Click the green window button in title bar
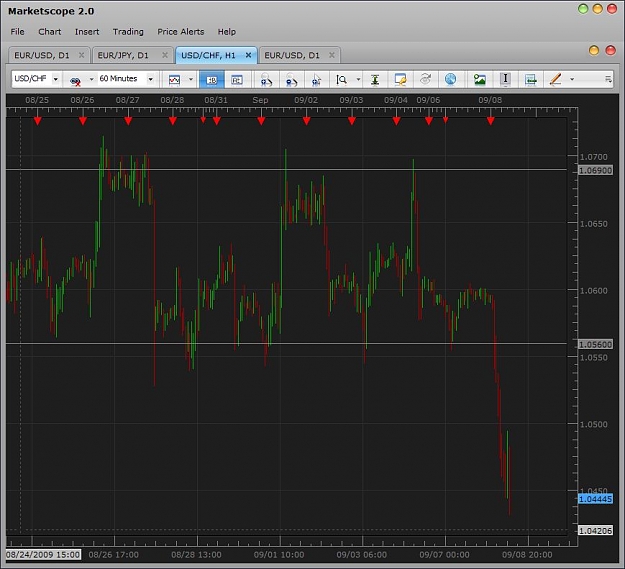This screenshot has height=569, width=625. tap(583, 9)
